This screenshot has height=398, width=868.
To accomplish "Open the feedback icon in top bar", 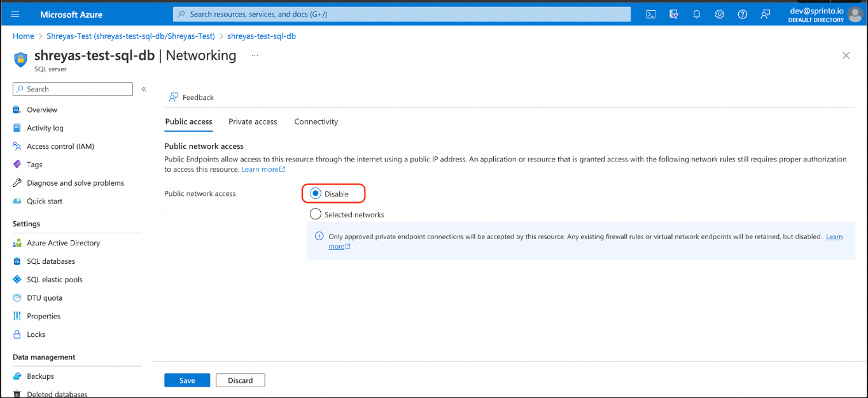I will [x=766, y=14].
